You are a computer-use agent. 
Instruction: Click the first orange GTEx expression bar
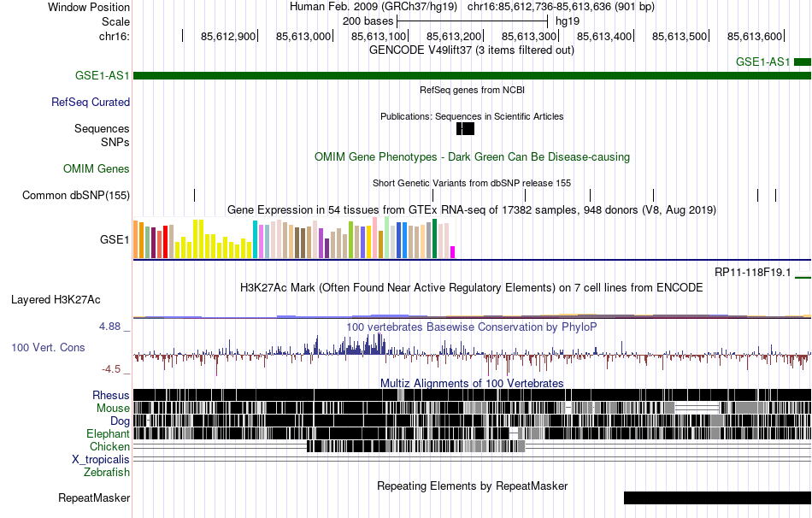[x=136, y=239]
